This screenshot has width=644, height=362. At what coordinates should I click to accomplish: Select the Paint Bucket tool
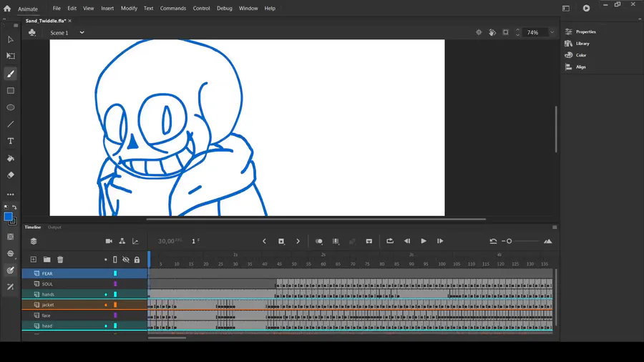pyautogui.click(x=11, y=158)
